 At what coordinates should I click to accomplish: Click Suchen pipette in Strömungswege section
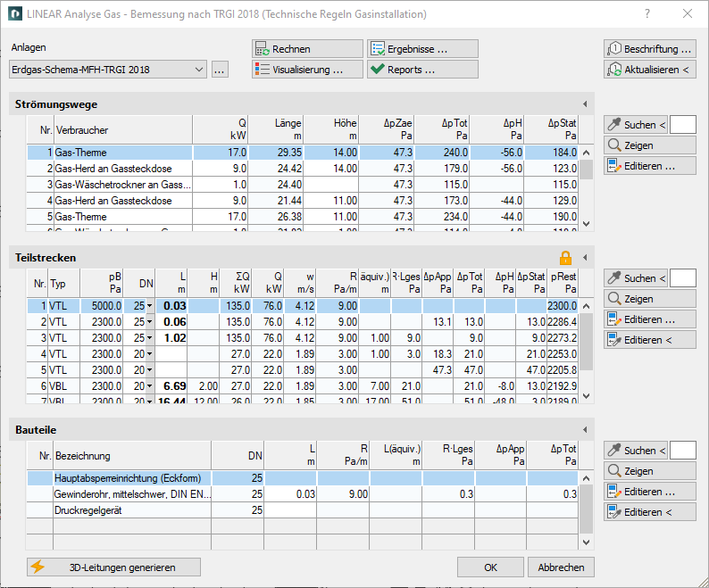point(636,125)
